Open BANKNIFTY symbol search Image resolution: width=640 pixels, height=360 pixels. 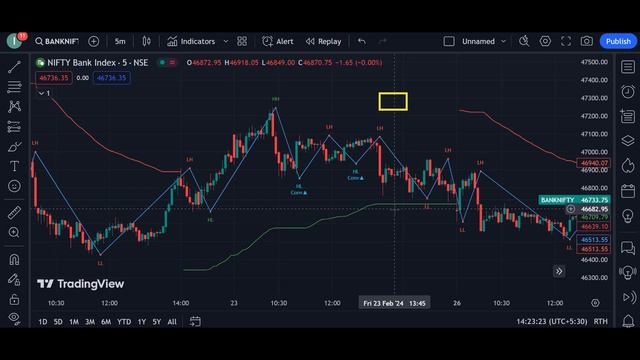point(57,41)
